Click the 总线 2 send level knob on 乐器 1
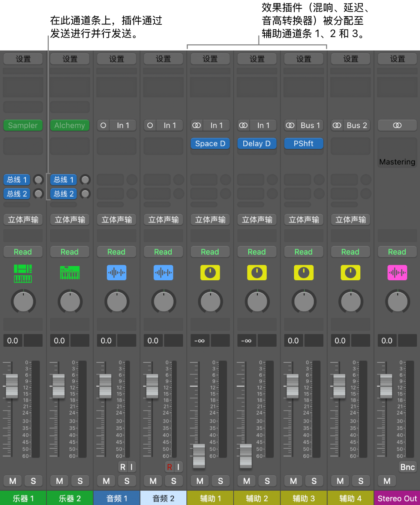Screen dimensions: 420x505 point(38,194)
